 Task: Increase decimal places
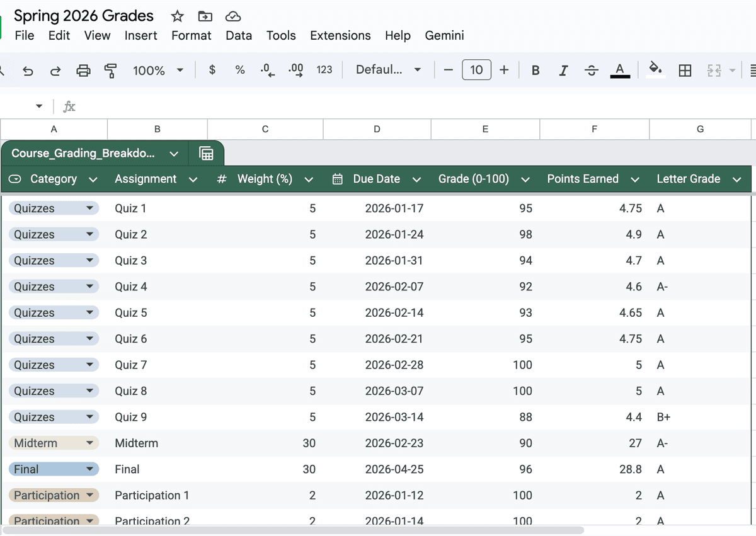click(295, 70)
